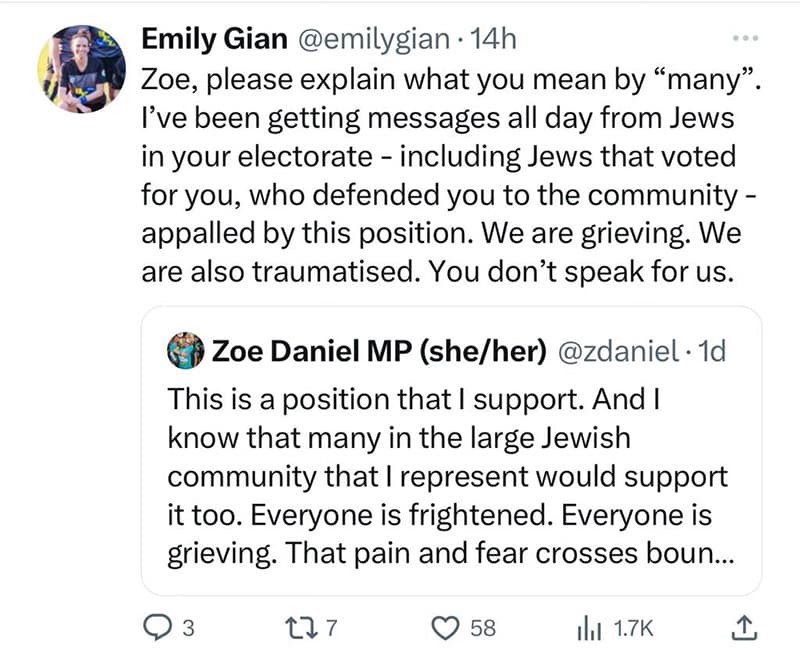
Task: Click the Emily Gian display name
Action: (214, 39)
